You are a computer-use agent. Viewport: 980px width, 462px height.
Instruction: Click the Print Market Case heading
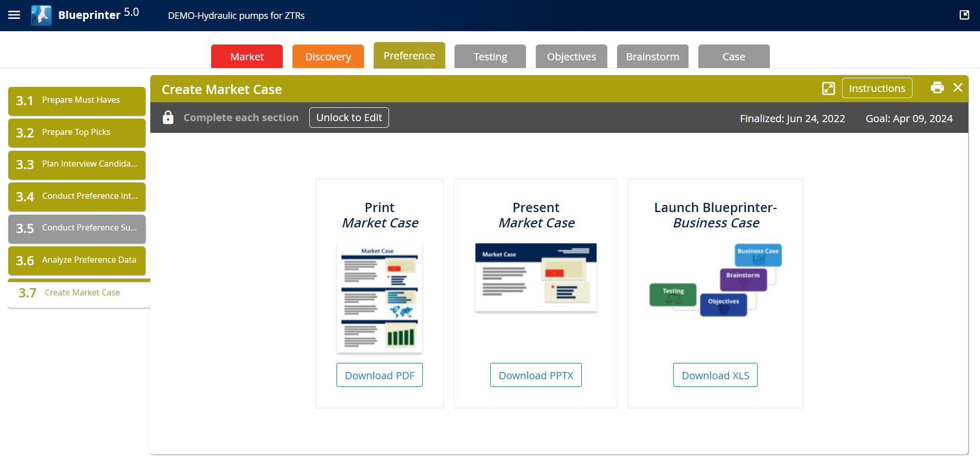[x=380, y=215]
